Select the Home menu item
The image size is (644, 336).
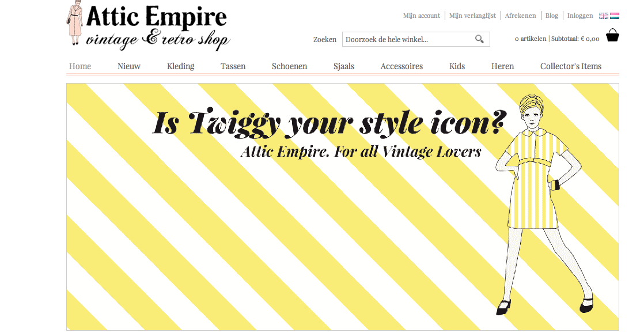pos(80,66)
